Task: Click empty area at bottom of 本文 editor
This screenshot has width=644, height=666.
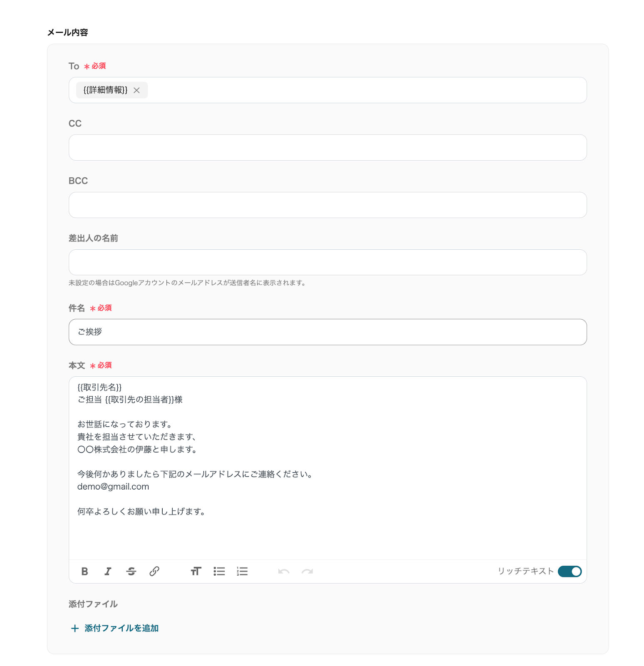Action: coord(328,539)
